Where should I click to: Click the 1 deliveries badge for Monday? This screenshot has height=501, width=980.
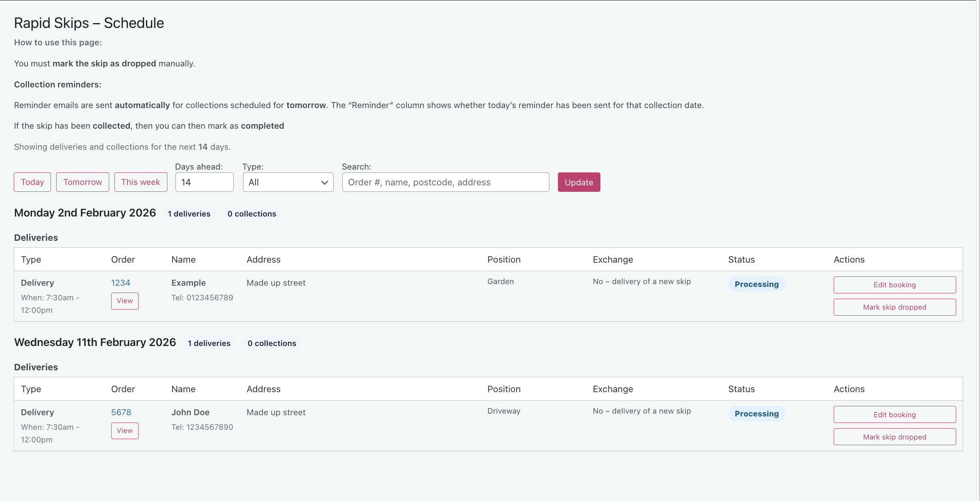click(189, 214)
